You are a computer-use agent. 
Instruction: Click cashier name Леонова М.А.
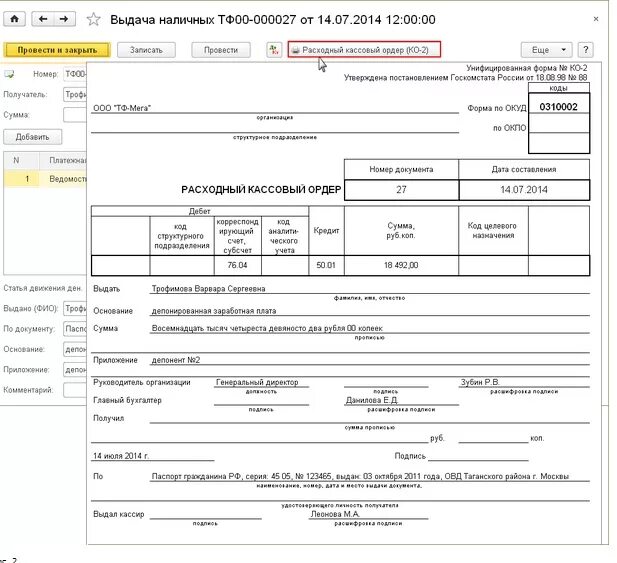(x=335, y=514)
